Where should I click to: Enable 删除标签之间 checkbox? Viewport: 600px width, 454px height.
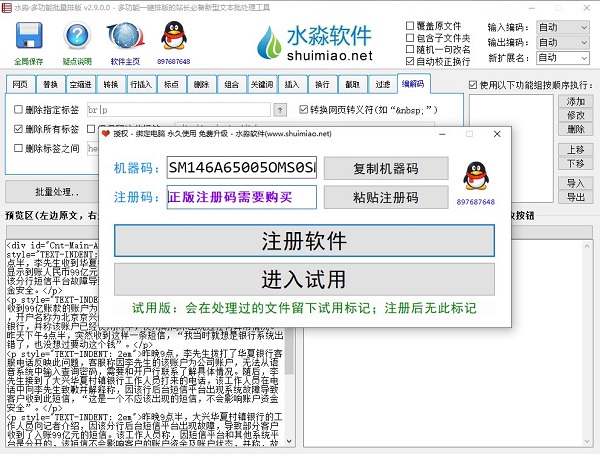pos(18,148)
